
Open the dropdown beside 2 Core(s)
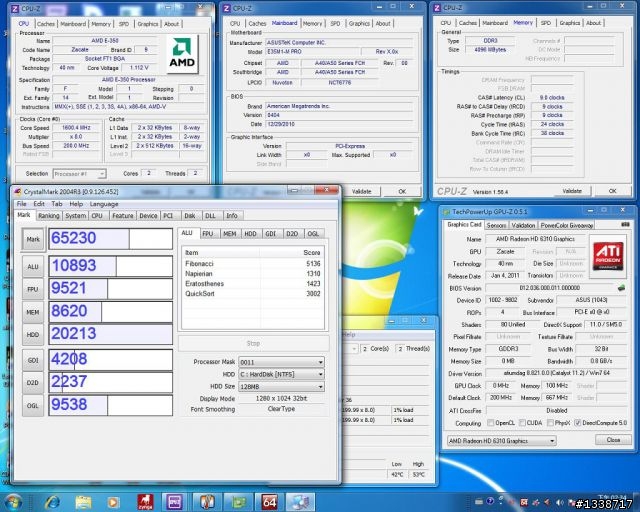(353, 349)
